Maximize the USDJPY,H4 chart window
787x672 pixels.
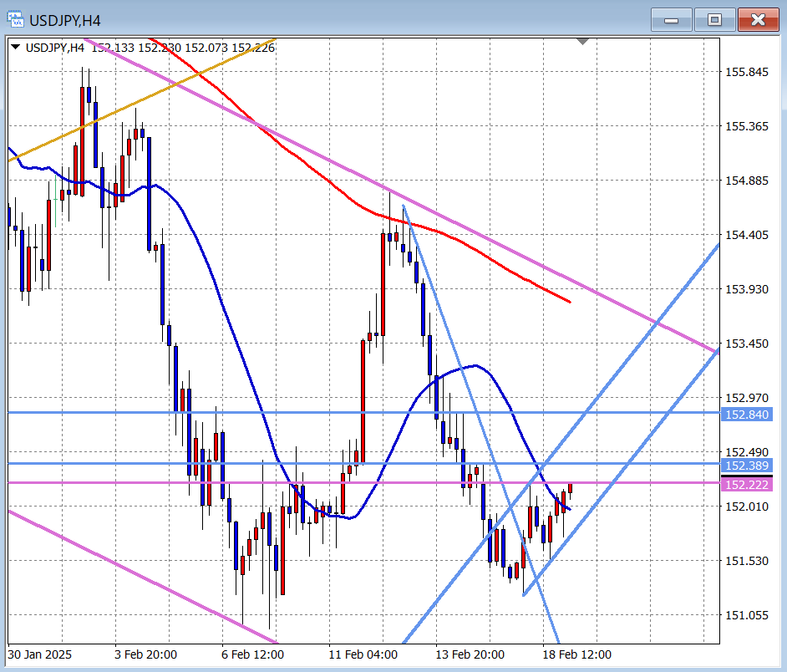click(714, 19)
